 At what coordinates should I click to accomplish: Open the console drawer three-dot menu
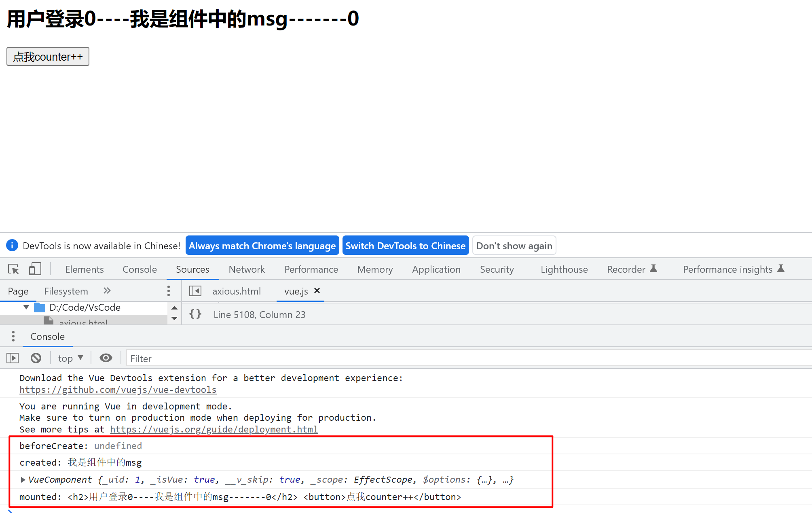13,336
